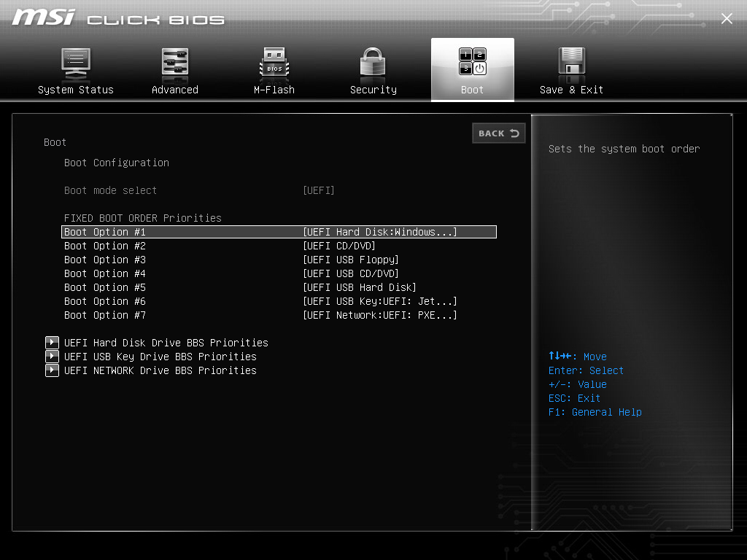Click the ESC: Exit hint
The height and width of the screenshot is (560, 747).
pos(575,398)
